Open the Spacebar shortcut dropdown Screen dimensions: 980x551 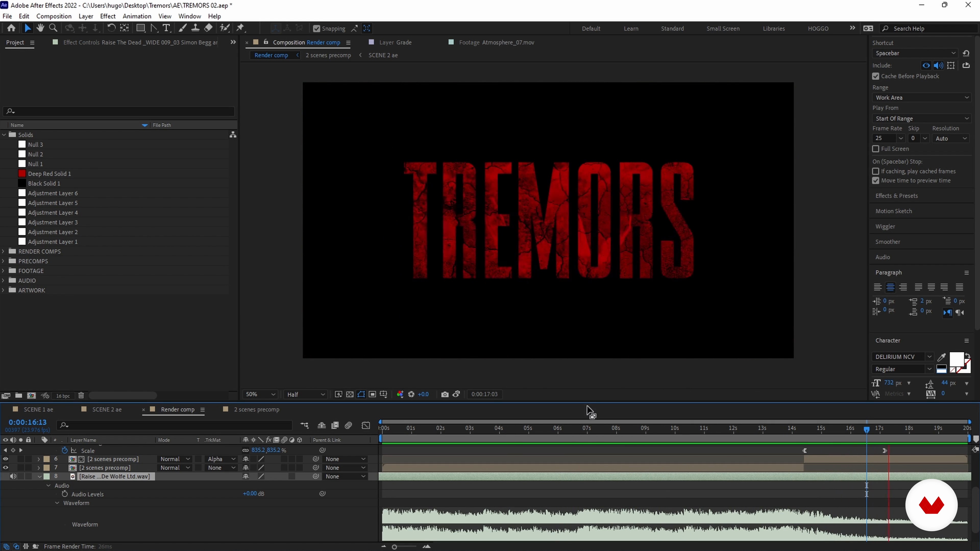[x=915, y=53]
